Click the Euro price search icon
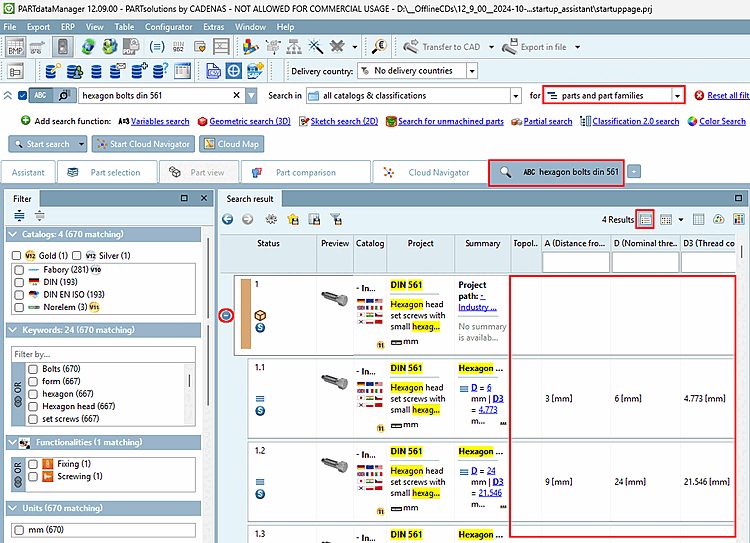This screenshot has height=543, width=750. 379,47
